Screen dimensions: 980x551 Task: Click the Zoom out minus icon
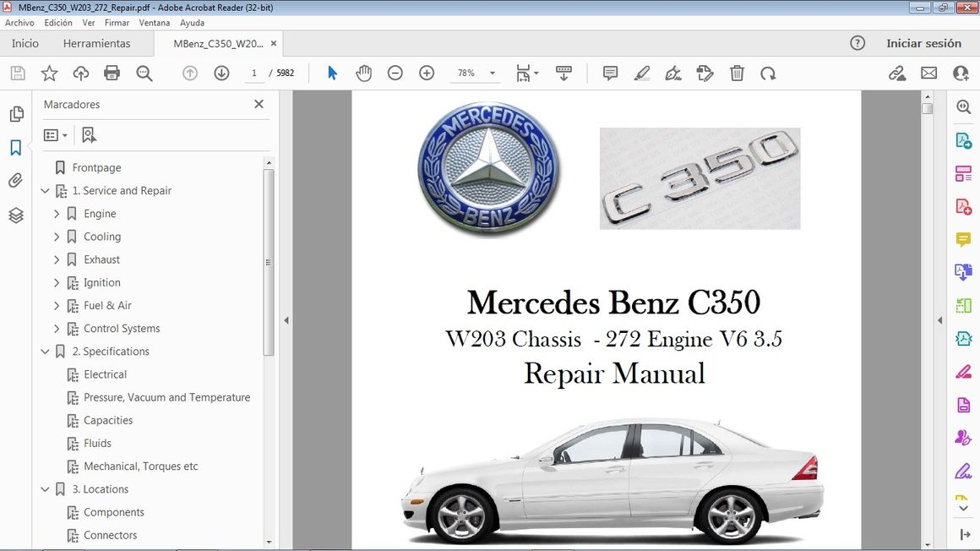click(x=395, y=74)
